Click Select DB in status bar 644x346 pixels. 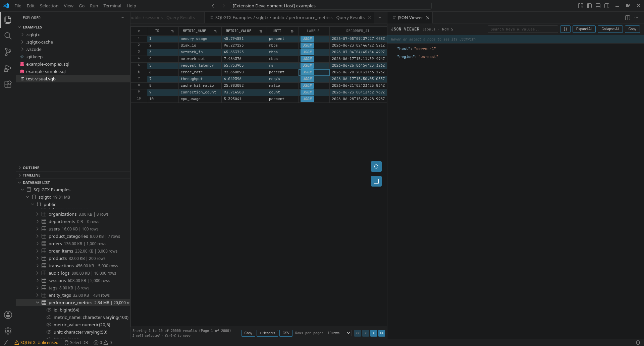pyautogui.click(x=76, y=343)
